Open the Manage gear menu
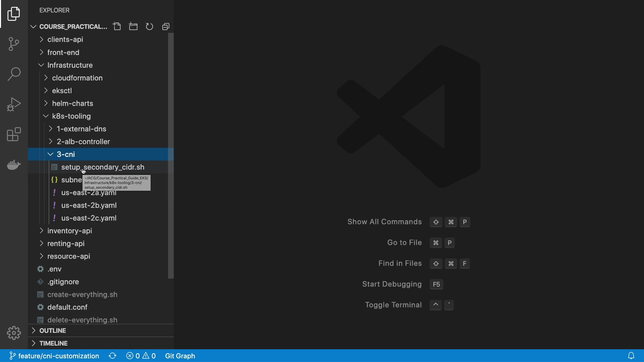The width and height of the screenshot is (644, 362). [14, 333]
